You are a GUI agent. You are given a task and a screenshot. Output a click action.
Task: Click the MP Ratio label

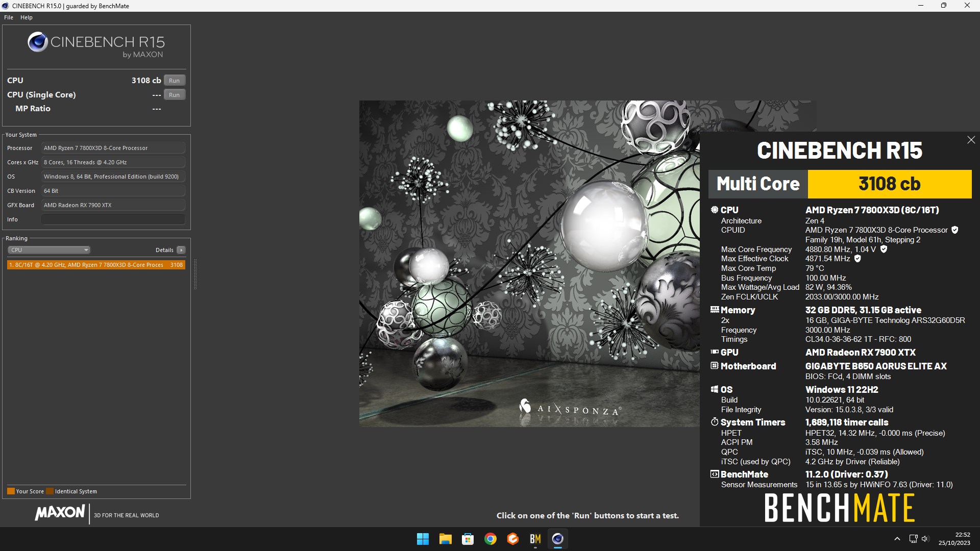click(x=33, y=109)
